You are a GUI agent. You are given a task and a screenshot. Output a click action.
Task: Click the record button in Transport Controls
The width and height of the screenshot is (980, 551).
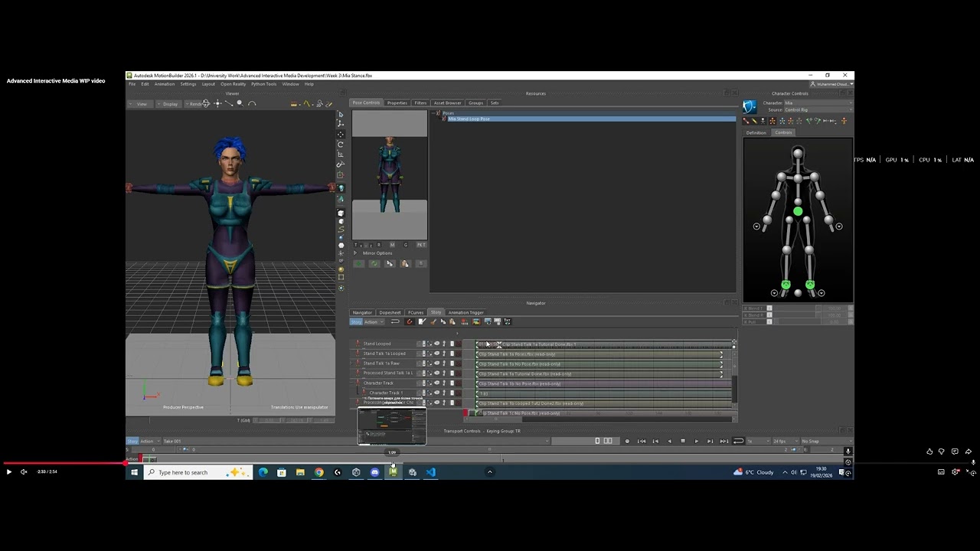[627, 441]
